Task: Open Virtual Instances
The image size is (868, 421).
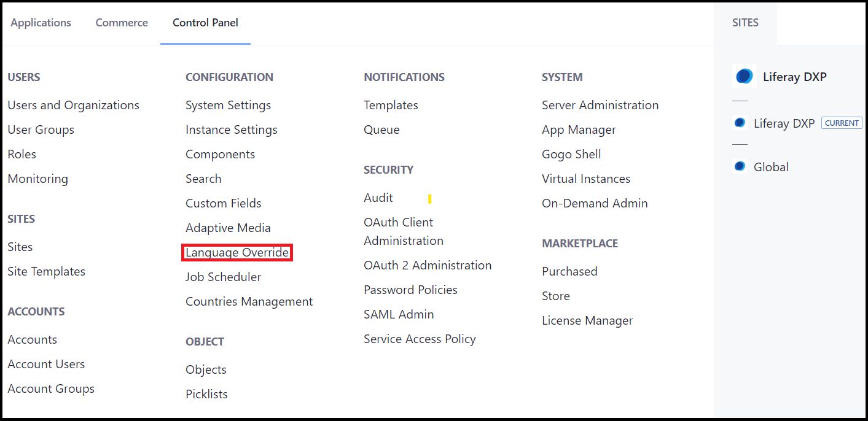Action: [586, 179]
